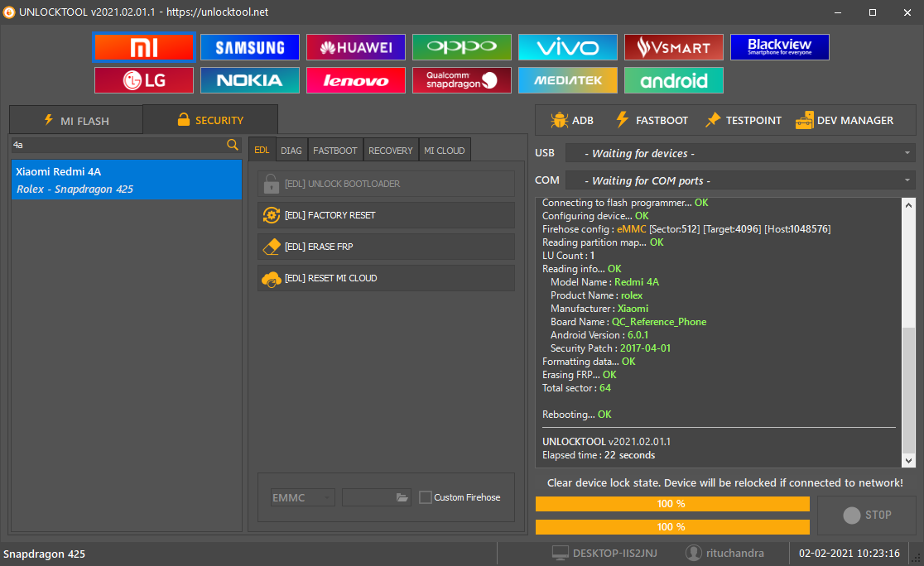
Task: Click the Android Version 6.0.1 log line
Action: click(x=599, y=335)
